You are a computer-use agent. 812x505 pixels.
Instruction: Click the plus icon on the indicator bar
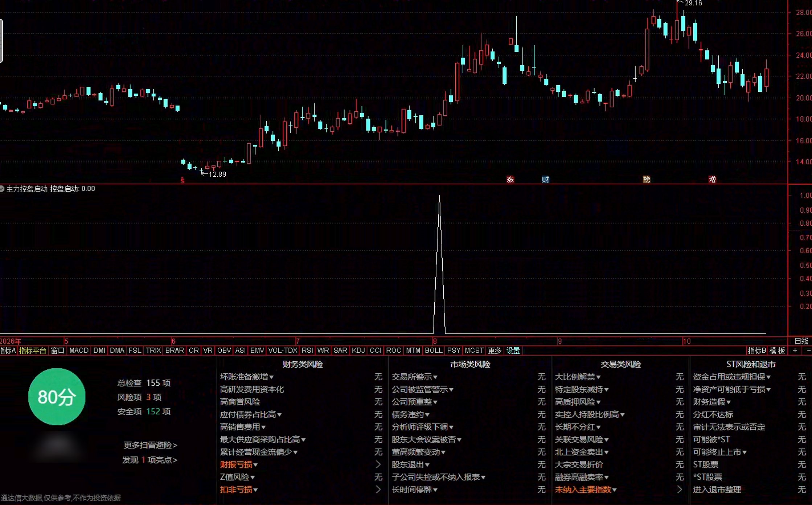pos(795,350)
